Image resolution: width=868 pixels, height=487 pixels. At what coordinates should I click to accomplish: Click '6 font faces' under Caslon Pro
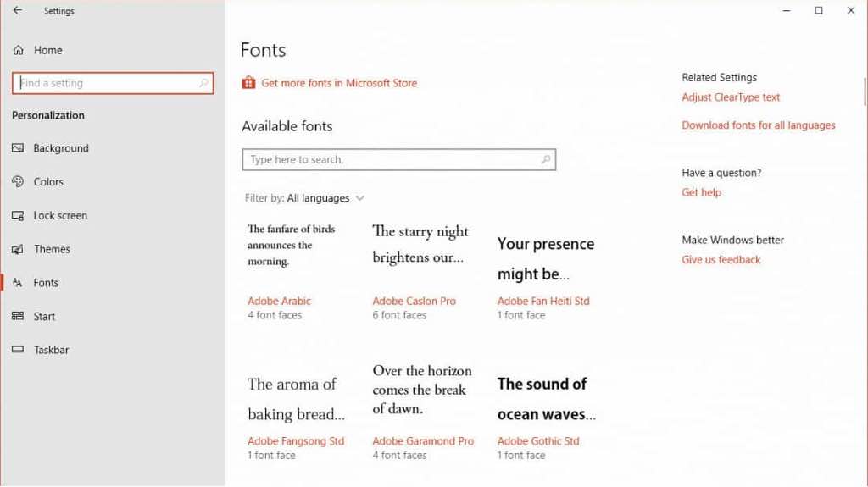pos(399,315)
